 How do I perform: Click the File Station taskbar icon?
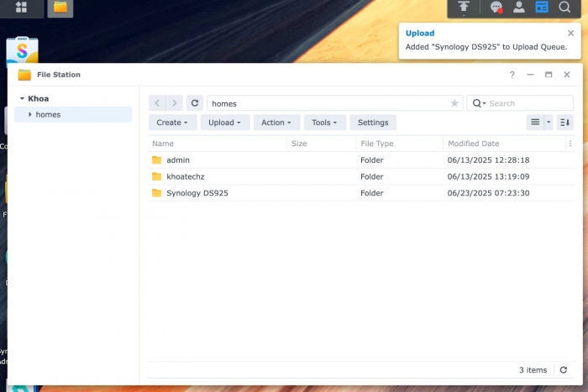[60, 8]
